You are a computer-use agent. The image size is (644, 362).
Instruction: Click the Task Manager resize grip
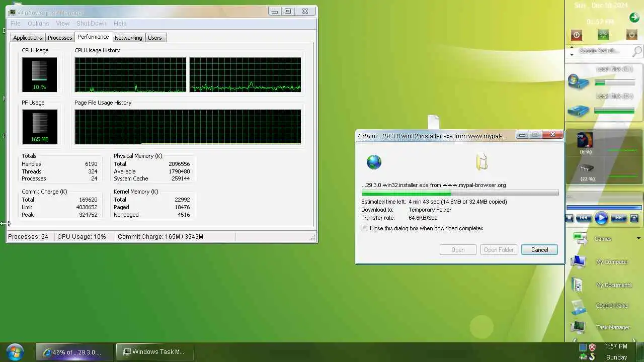tap(312, 237)
